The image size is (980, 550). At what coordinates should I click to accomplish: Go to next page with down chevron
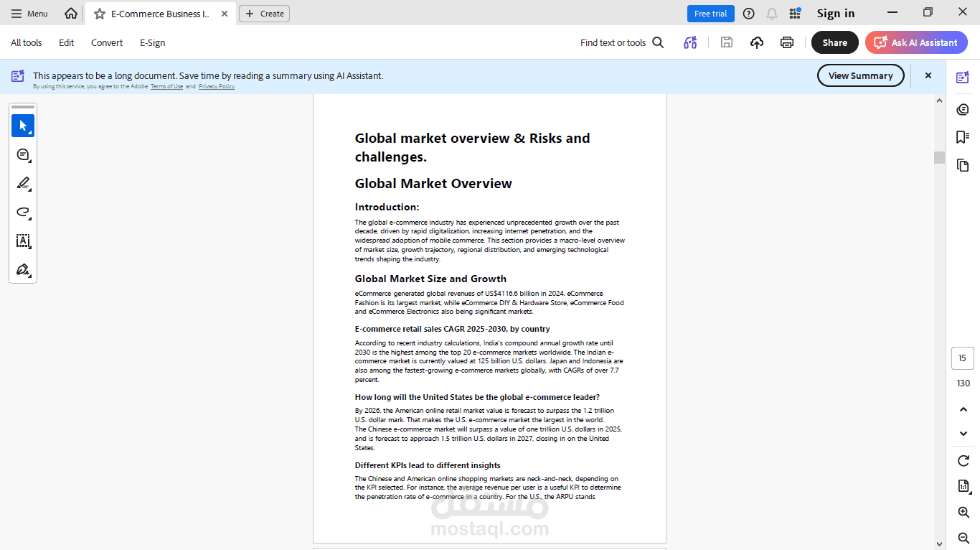(963, 434)
